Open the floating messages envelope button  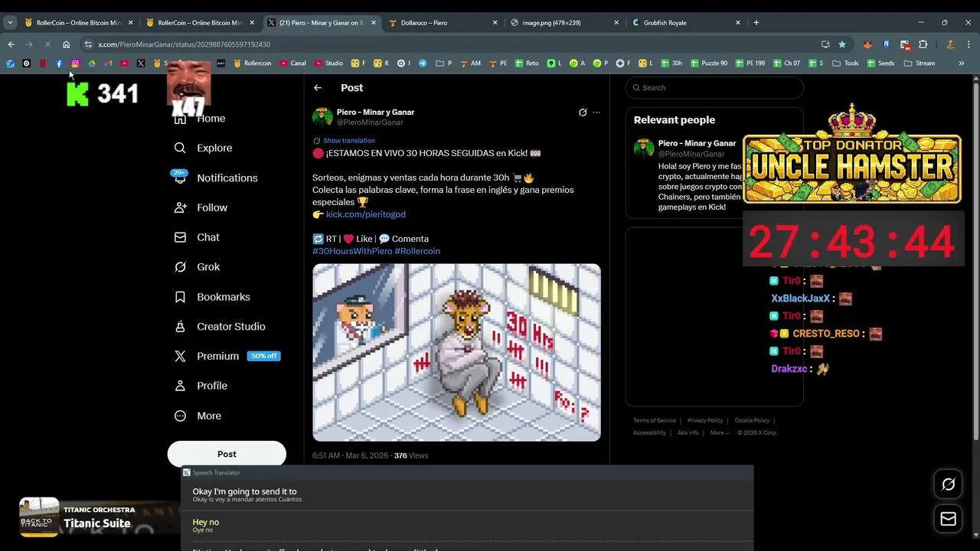[948, 519]
